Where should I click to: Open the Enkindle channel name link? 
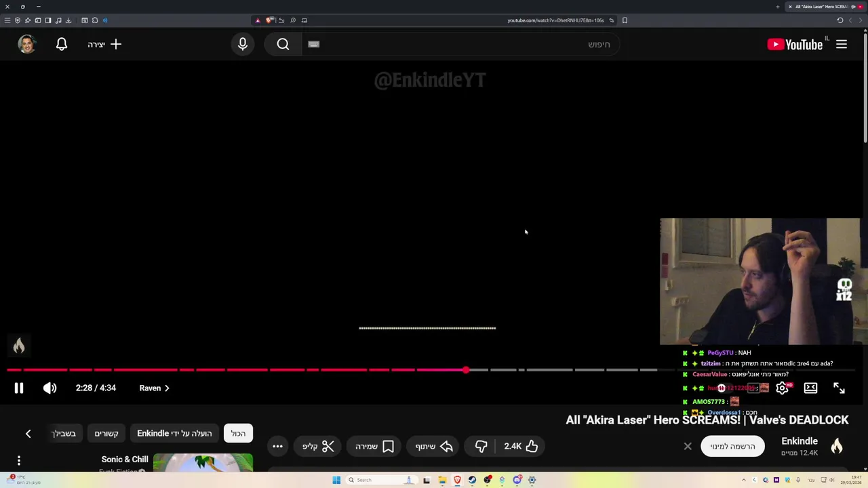[x=800, y=441]
